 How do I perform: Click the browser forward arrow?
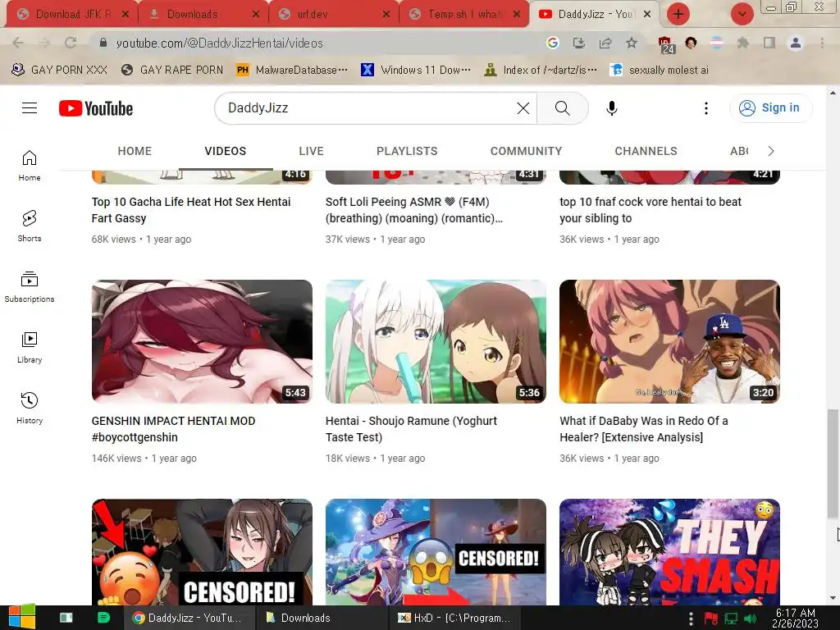click(44, 43)
